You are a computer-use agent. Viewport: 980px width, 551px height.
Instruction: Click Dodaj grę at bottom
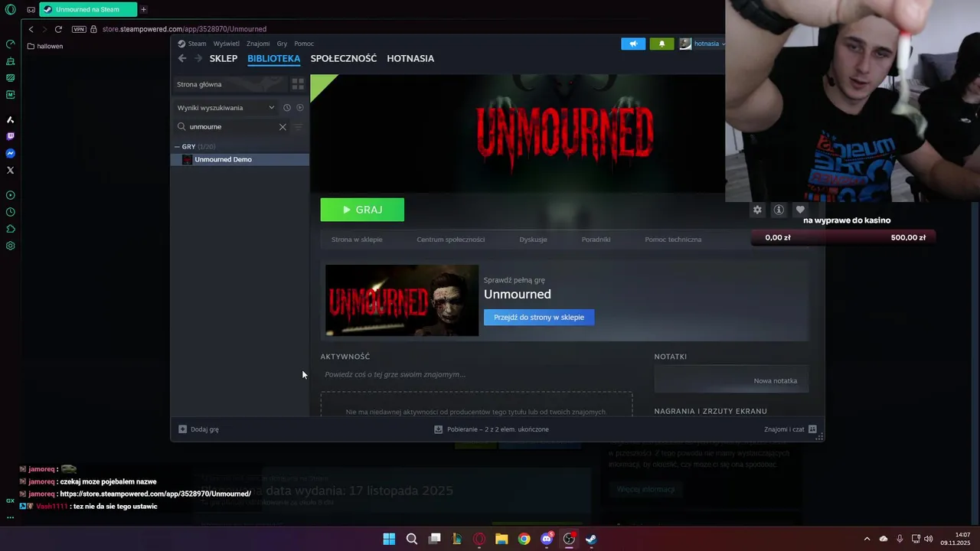coord(199,429)
